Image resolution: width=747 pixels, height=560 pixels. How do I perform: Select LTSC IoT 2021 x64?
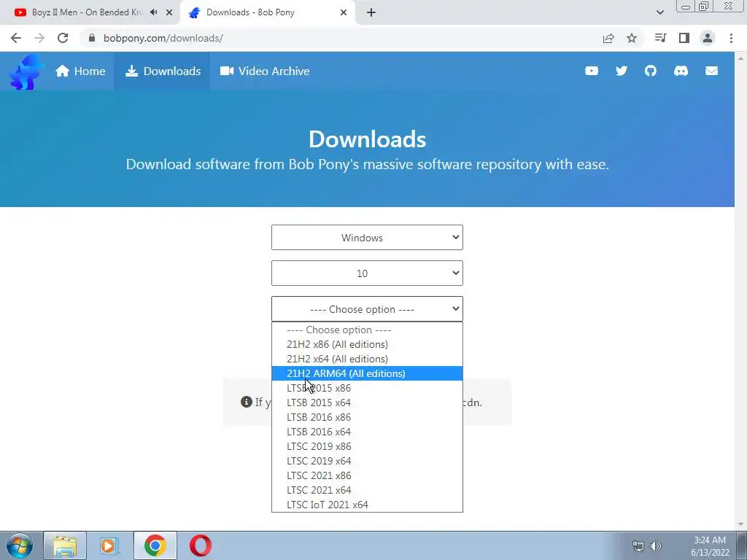[367, 505]
